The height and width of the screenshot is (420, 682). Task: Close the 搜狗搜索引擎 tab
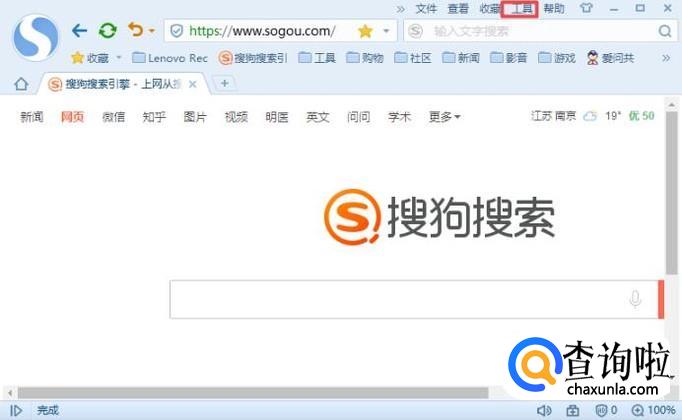tap(193, 84)
